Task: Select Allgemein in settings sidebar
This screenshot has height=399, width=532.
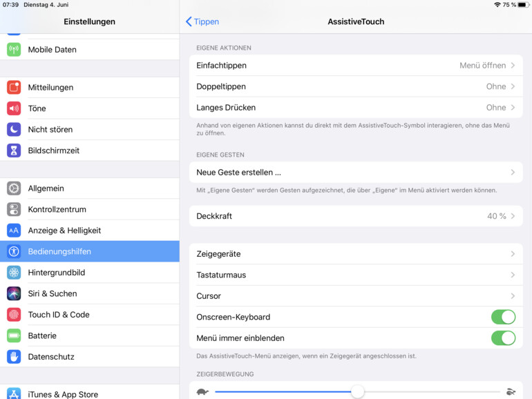Action: click(x=46, y=188)
